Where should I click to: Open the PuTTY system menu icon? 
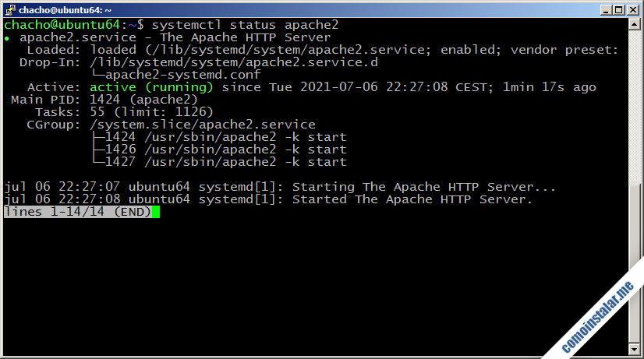[9, 9]
